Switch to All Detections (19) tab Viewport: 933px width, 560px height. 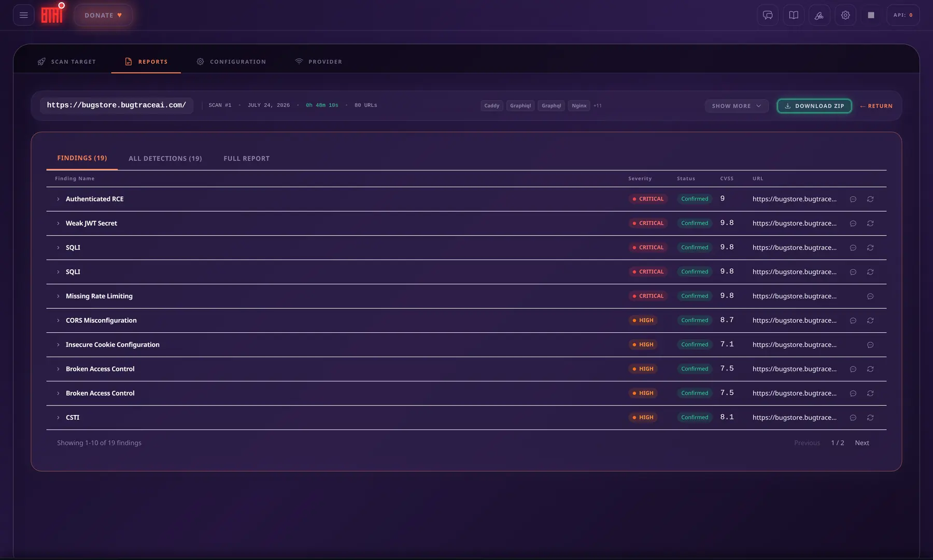165,159
